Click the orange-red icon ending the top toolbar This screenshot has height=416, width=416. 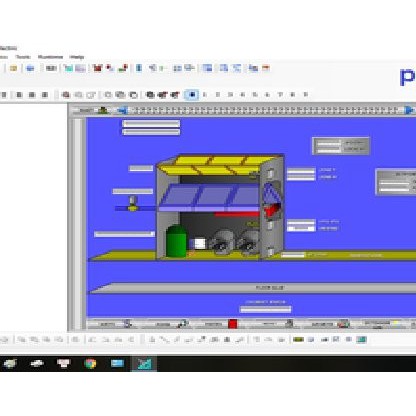266,68
